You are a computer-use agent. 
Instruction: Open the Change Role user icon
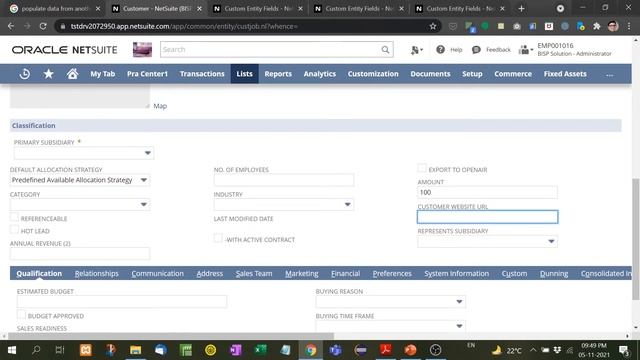tap(525, 50)
